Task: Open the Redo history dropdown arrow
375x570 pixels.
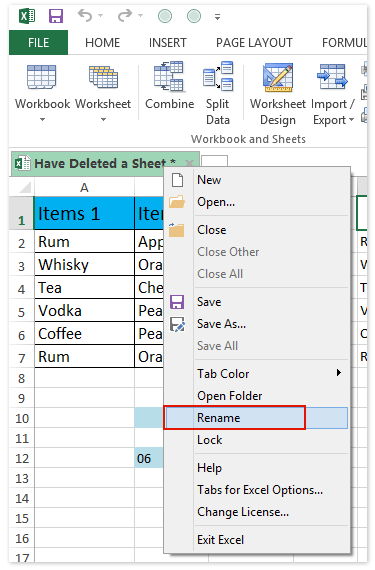Action: 141,16
